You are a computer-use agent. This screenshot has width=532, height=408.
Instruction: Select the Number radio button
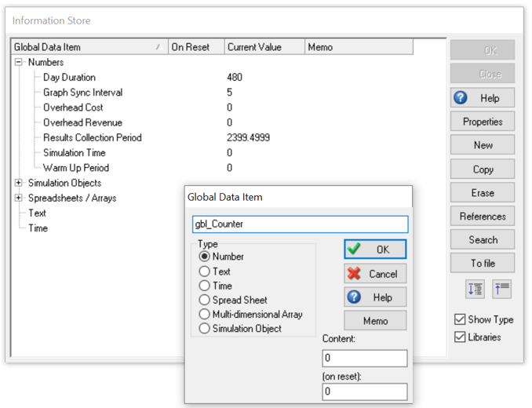coord(205,257)
